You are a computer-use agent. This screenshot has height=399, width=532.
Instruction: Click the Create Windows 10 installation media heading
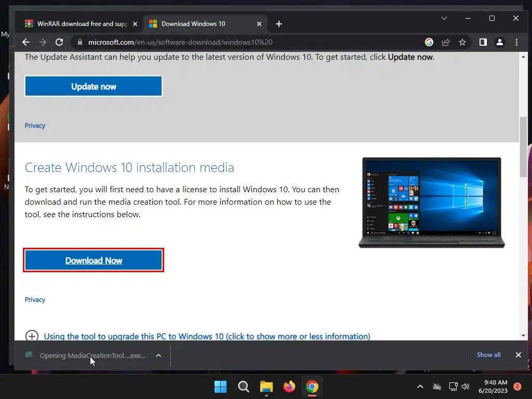tap(129, 168)
